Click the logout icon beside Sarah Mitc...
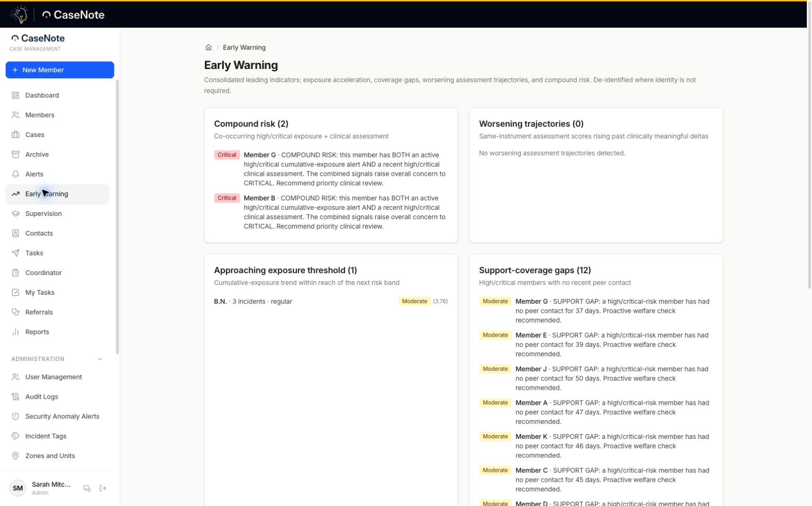This screenshot has height=506, width=812. point(103,489)
